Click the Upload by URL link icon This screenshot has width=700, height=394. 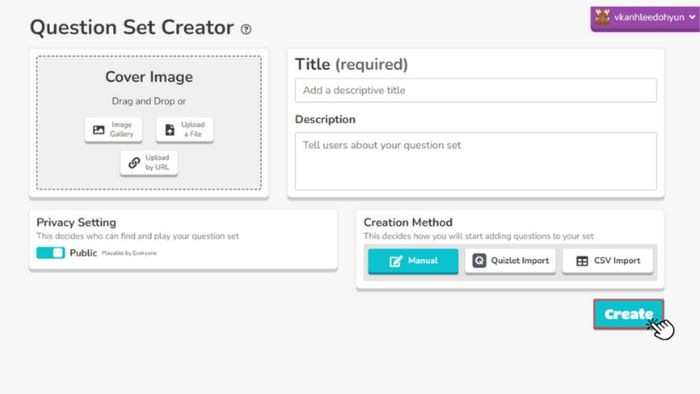coord(134,163)
